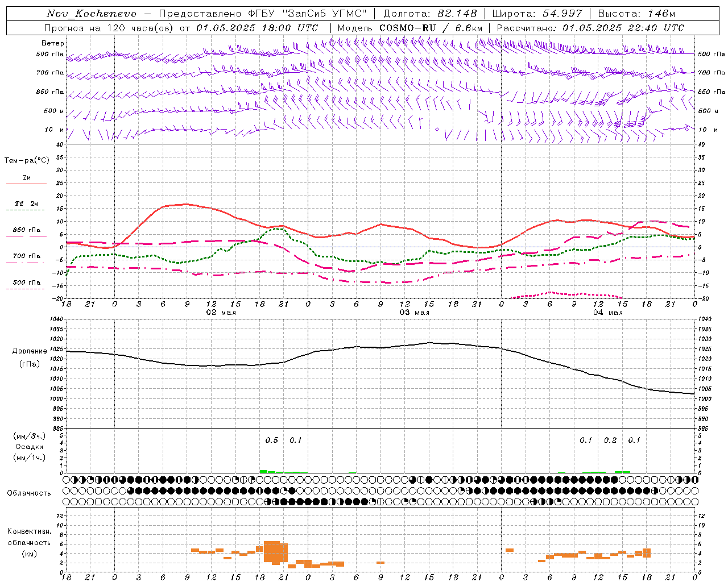Screen dimensions: 728x582
Task: Click the longitude value Долгота: 82.148
Action: tap(431, 14)
